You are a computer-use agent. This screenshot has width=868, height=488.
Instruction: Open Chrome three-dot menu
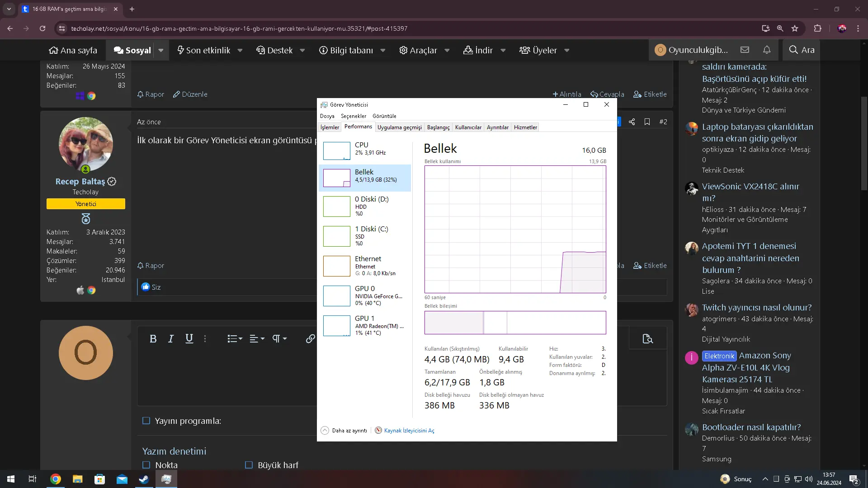pyautogui.click(x=858, y=28)
